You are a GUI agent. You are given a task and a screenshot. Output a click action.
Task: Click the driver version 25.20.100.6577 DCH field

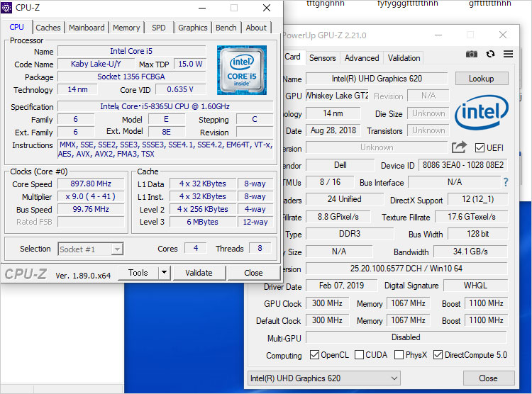pos(406,269)
